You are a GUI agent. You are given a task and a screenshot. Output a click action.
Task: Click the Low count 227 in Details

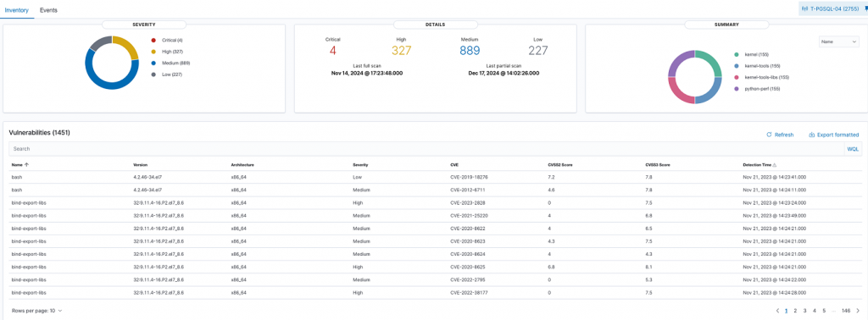[x=537, y=50]
